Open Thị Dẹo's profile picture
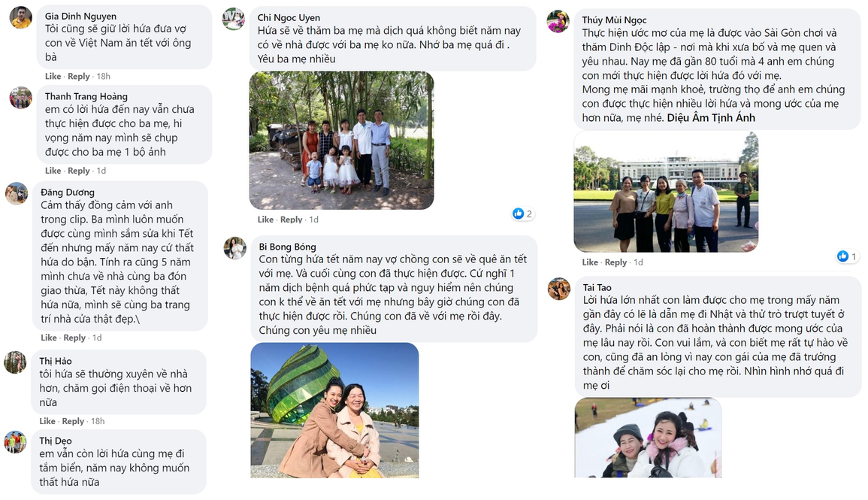This screenshot has height=500, width=868. click(15, 442)
